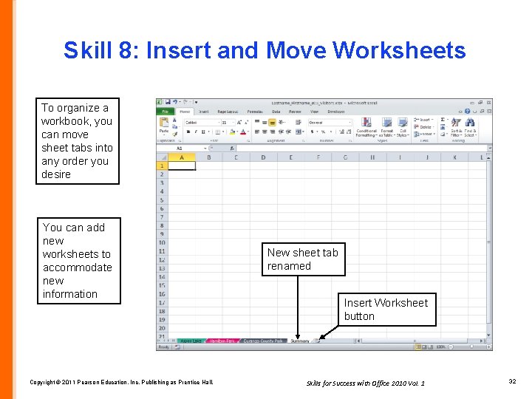Click the Copy icon in Clipboard group
Image resolution: width=532 pixels, height=399 pixels.
click(174, 126)
